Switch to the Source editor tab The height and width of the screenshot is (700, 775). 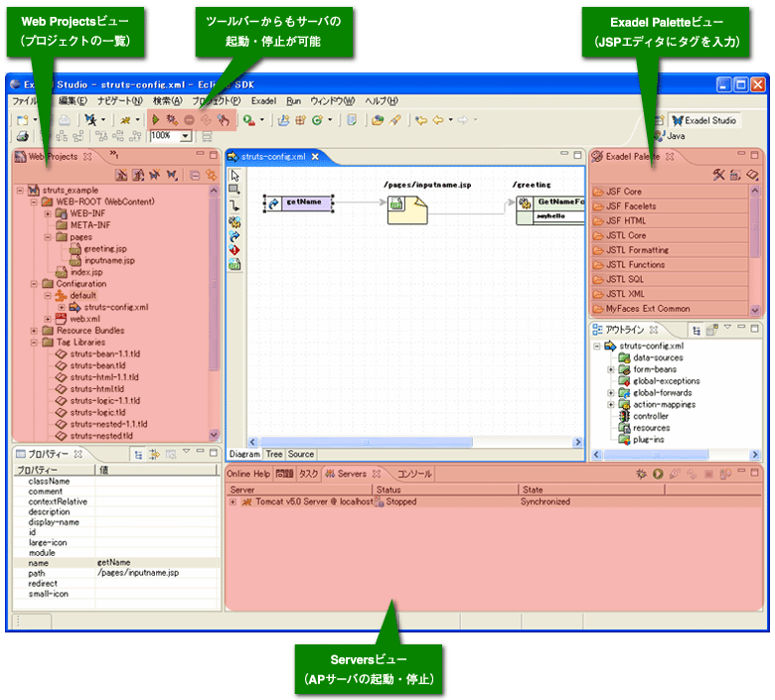(300, 454)
